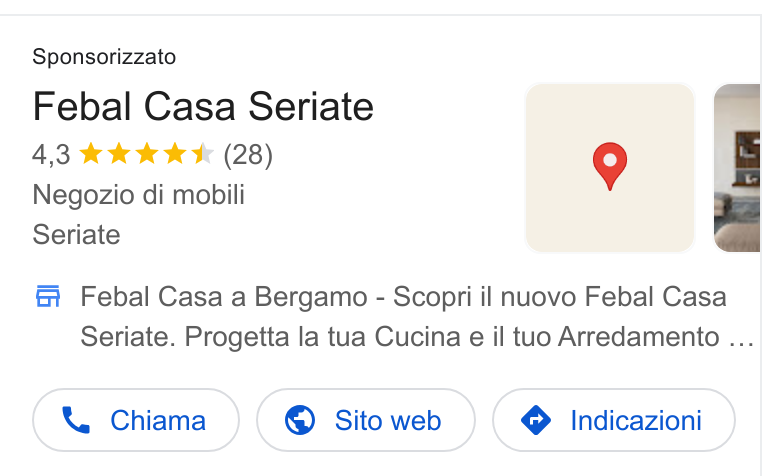The height and width of the screenshot is (476, 776).
Task: Click the globe icon in Sito web
Action: click(300, 420)
